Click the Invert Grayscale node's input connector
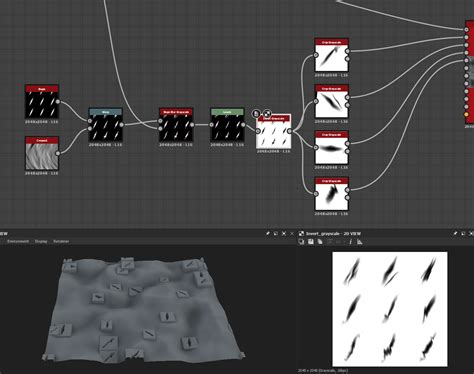The image size is (474, 374). (x=257, y=131)
